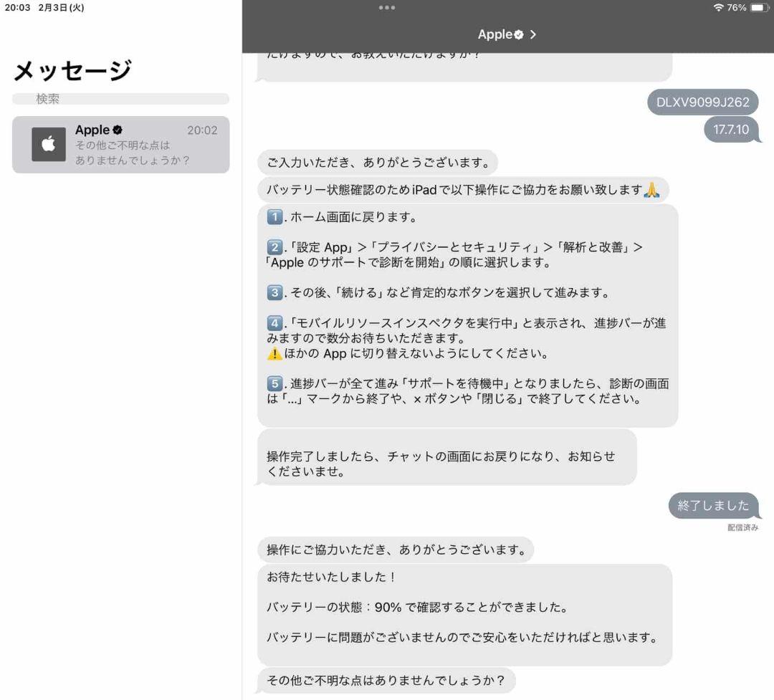This screenshot has width=774, height=700.
Task: Open the ellipsis menu at the top of the chat
Action: click(387, 8)
